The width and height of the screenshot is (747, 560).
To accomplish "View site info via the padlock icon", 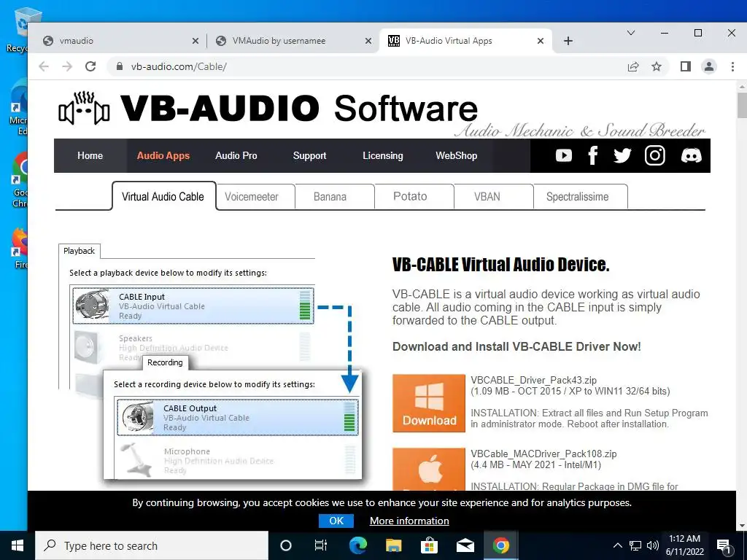I will pos(120,66).
